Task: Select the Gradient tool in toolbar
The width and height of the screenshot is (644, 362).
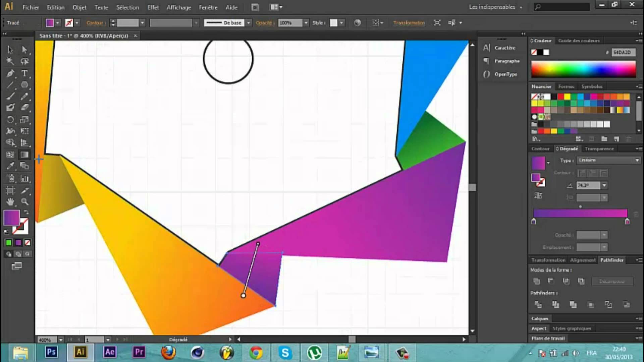Action: tap(24, 154)
